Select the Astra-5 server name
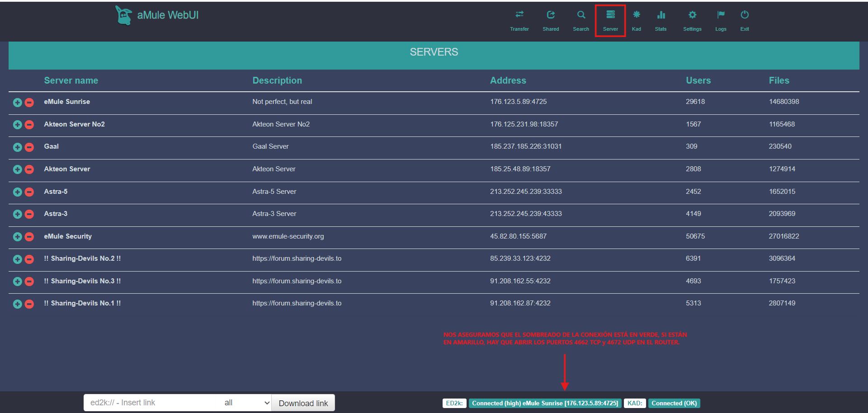Image resolution: width=868 pixels, height=413 pixels. 56,192
